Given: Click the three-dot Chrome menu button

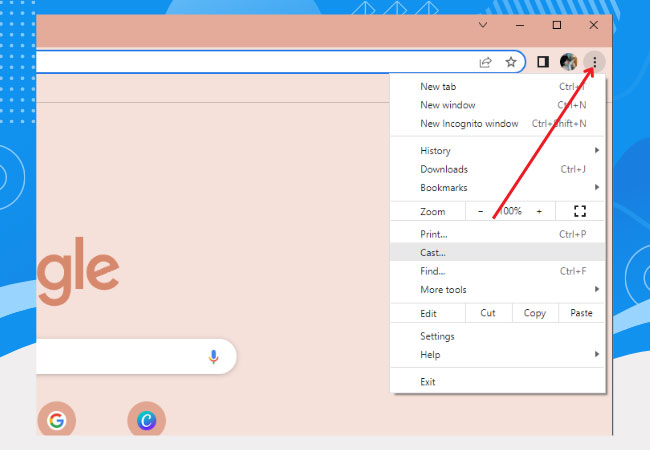Looking at the screenshot, I should 594,62.
